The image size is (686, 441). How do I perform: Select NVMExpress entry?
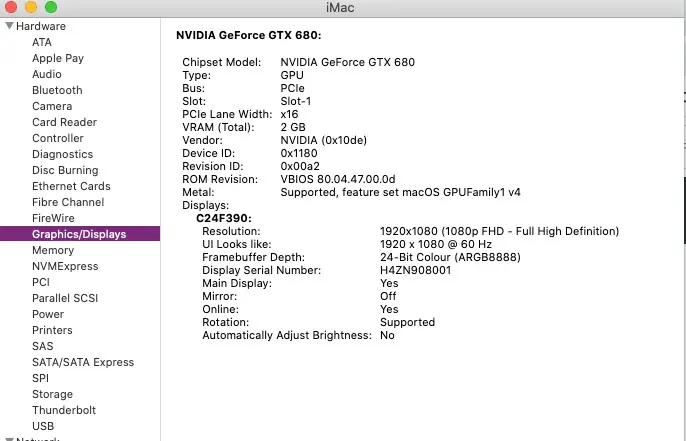point(65,266)
